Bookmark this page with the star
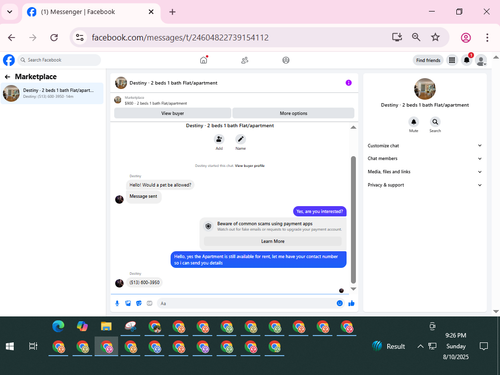 pyautogui.click(x=435, y=37)
